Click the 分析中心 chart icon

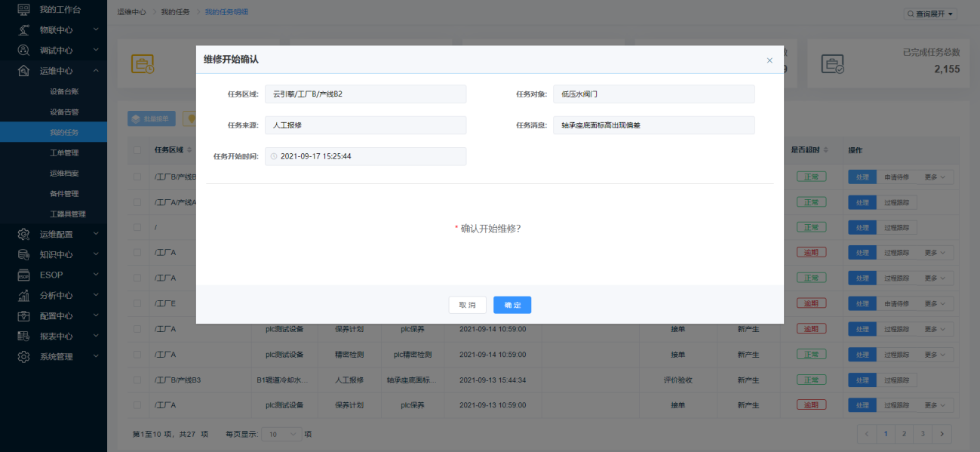(23, 295)
